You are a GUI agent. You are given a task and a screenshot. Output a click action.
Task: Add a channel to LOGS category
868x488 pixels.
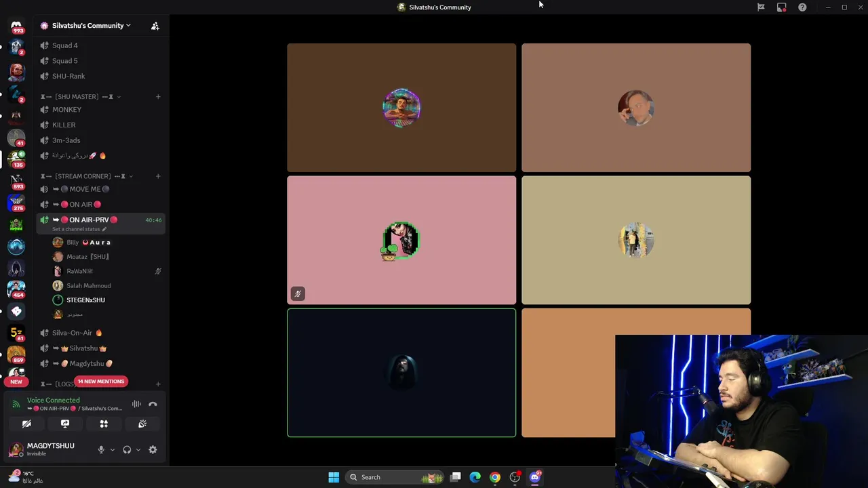click(x=158, y=384)
